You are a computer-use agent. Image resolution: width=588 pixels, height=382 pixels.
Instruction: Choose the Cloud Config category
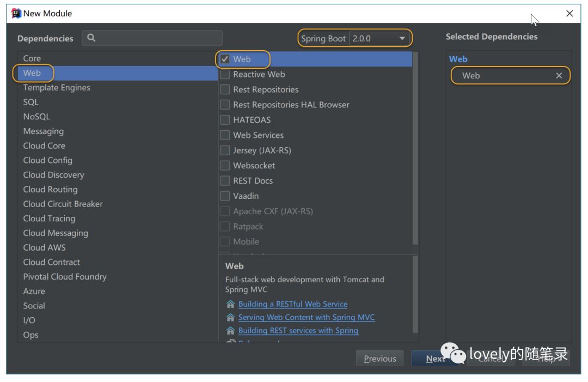118,160
